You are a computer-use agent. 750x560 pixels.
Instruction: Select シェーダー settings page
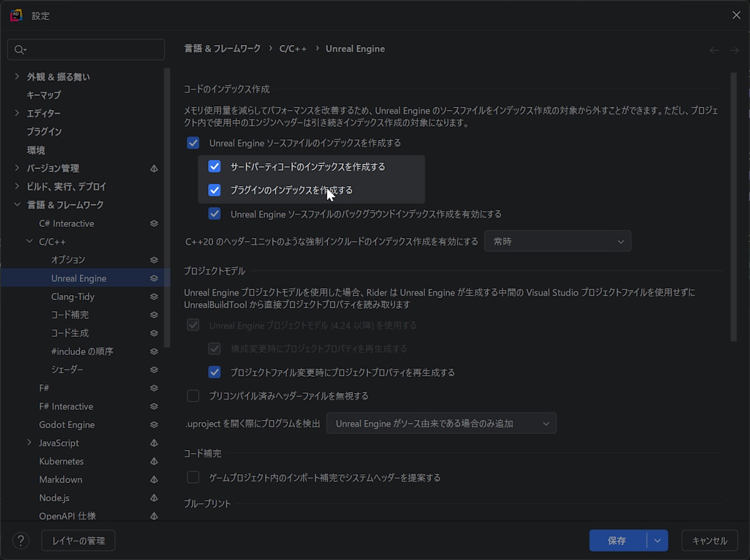tap(67, 370)
